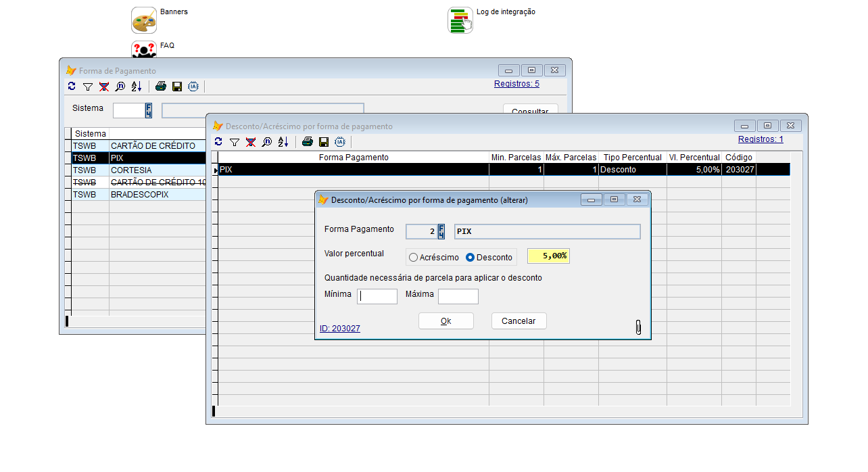Click the Cancelar button
Viewport: 868px width, 472px height.
(x=519, y=321)
